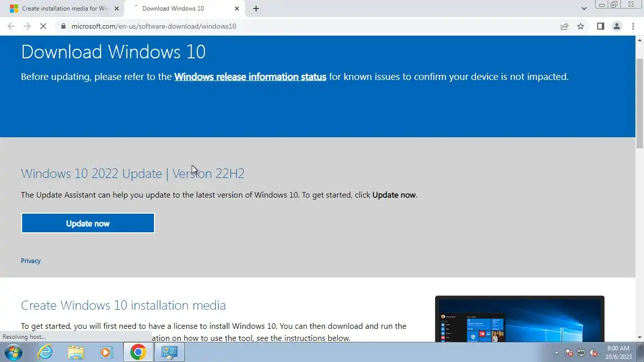
Task: Open the browser side panel icon
Action: pyautogui.click(x=600, y=26)
